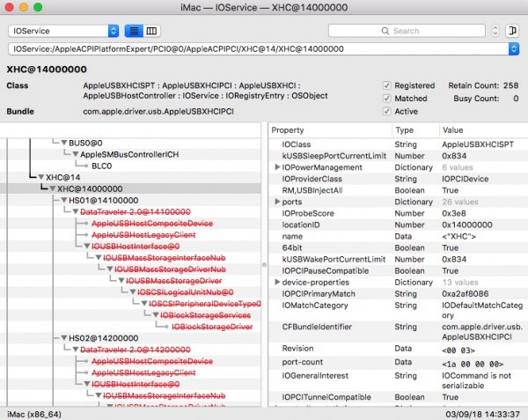Click the search magnifier icon
The height and width of the screenshot is (420, 528).
click(x=385, y=31)
